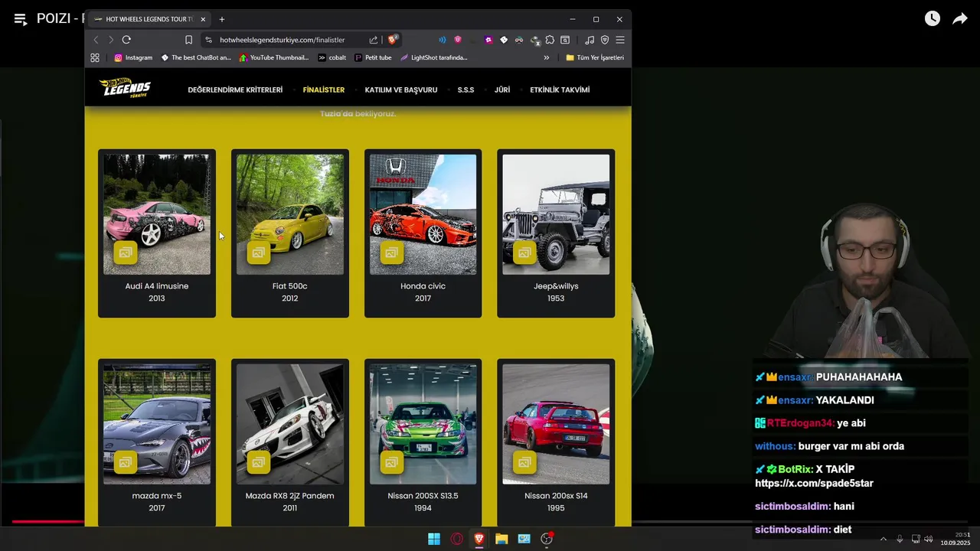
Task: Expand the bookmarks overflow chevron
Action: pyautogui.click(x=547, y=57)
